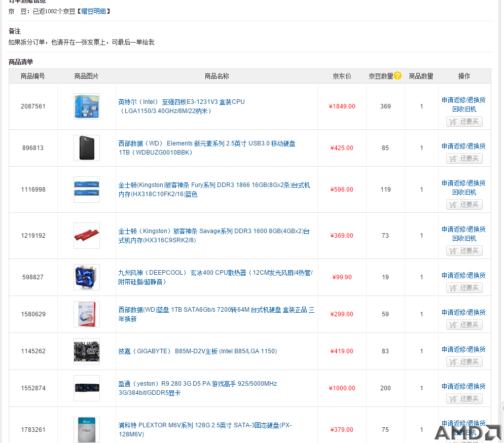504x443 pixels.
Task: Click 还要买 button for yeston R9 280
Action: (x=464, y=399)
